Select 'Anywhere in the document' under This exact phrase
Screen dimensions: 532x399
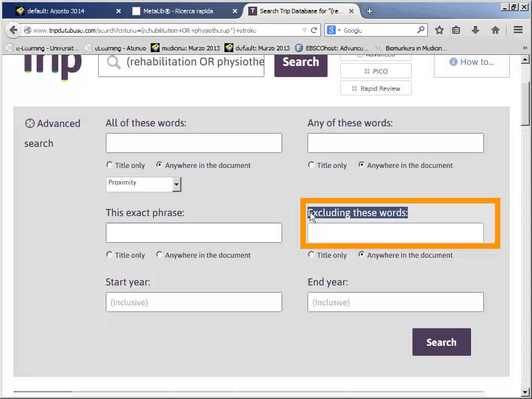click(x=159, y=254)
